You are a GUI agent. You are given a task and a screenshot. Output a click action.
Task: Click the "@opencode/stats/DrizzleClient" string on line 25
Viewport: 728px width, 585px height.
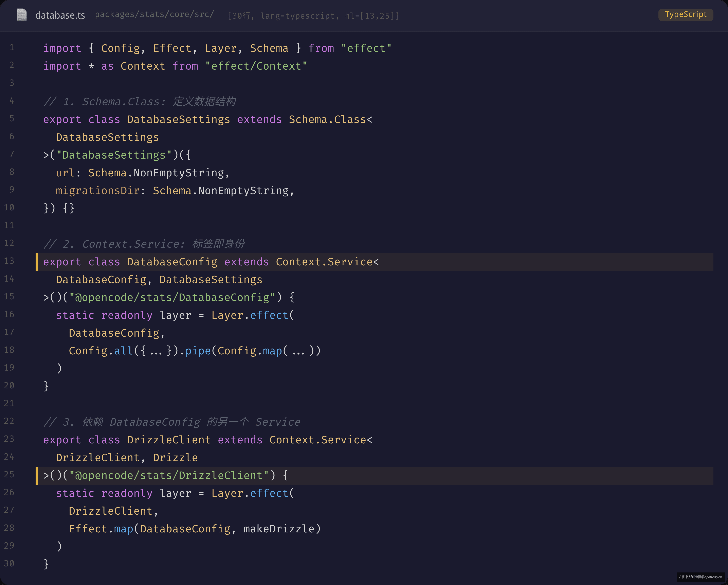pyautogui.click(x=169, y=476)
